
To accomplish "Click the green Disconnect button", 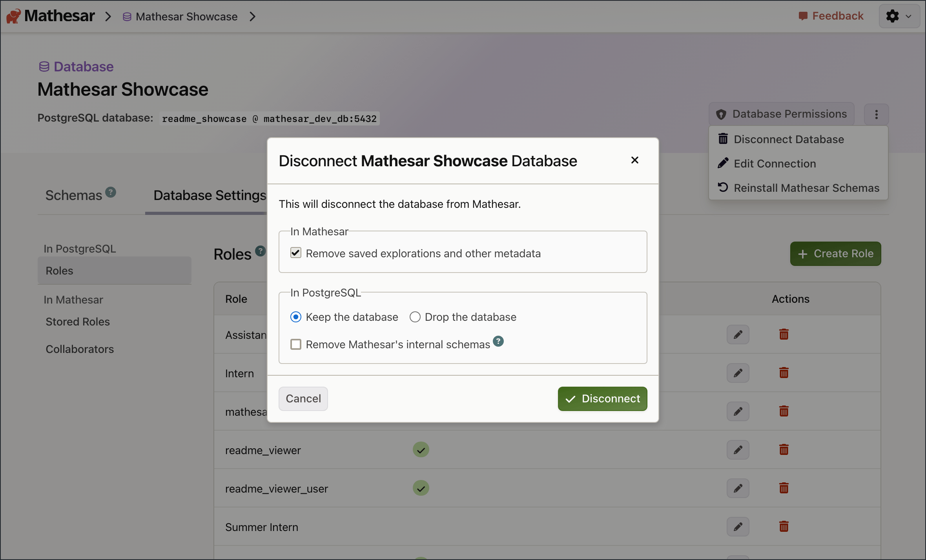I will (602, 399).
